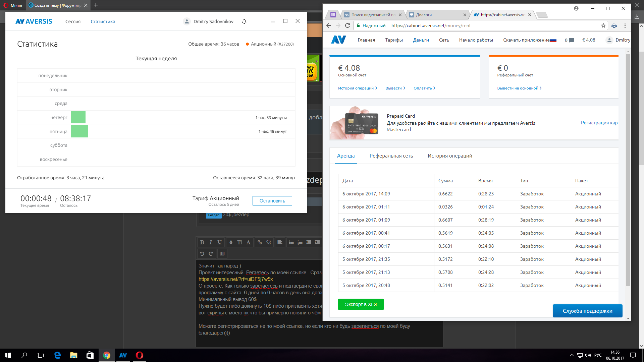The height and width of the screenshot is (362, 644).
Task: Open Главная in website navigation
Action: coord(366,40)
